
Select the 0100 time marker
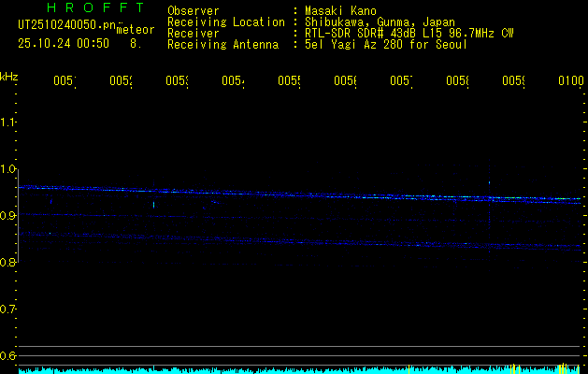point(570,82)
